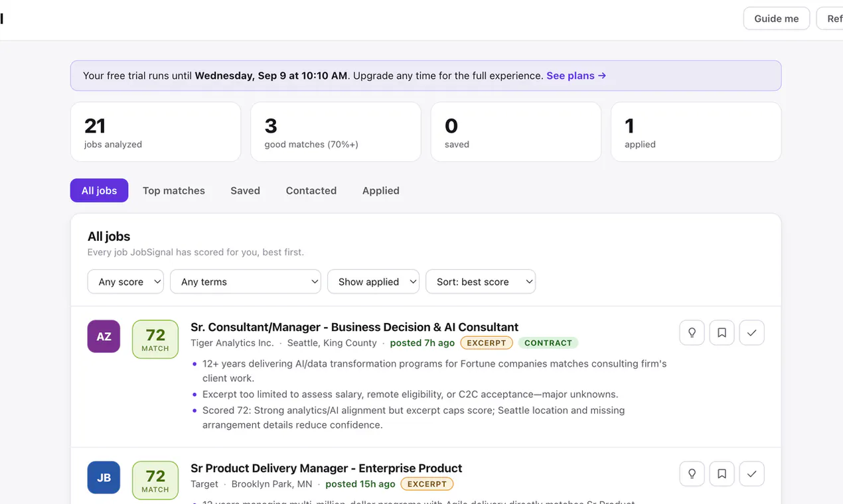This screenshot has height=504, width=843.
Task: Click "Tiger Analytics Inc." company name
Action: tap(232, 343)
